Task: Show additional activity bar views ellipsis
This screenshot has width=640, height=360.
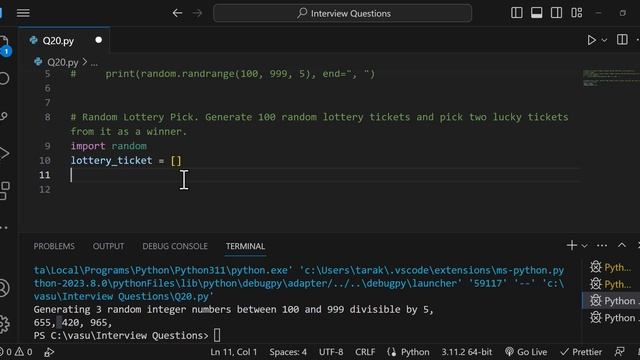Action: click(x=4, y=228)
